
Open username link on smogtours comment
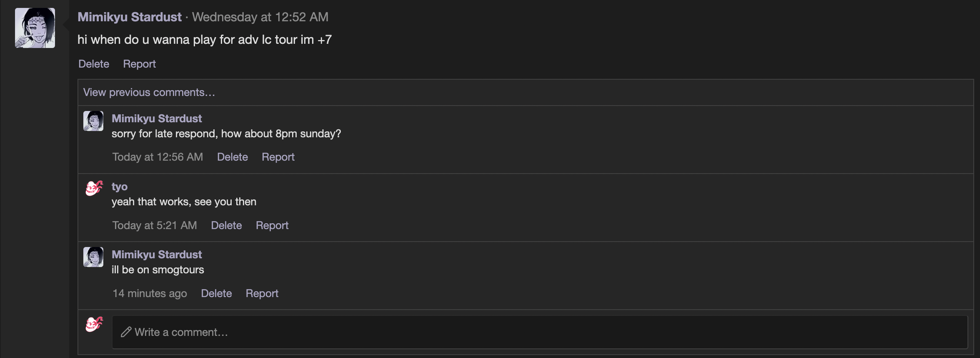(157, 255)
